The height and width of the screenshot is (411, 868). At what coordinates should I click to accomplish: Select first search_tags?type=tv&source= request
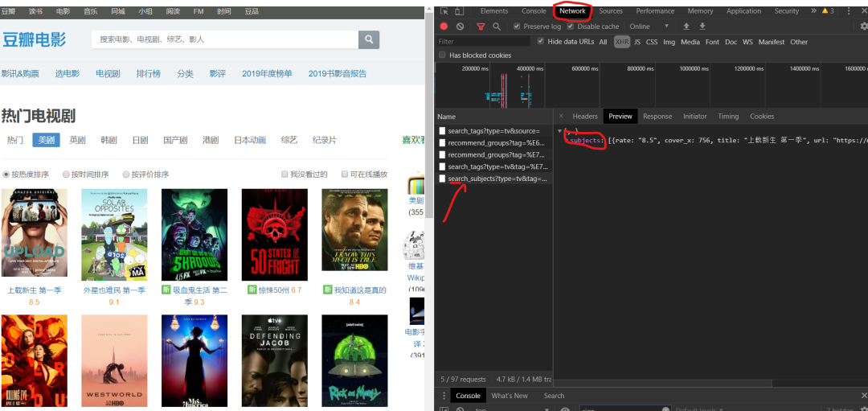pyautogui.click(x=493, y=131)
